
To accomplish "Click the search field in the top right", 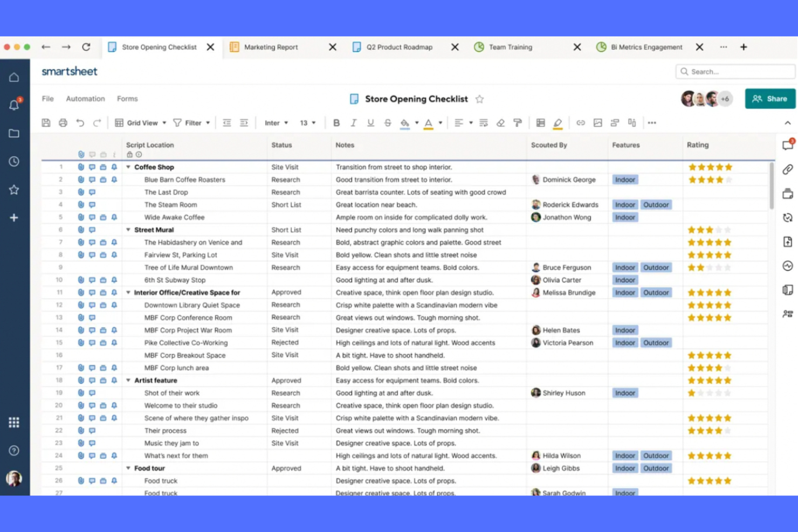I will point(734,71).
